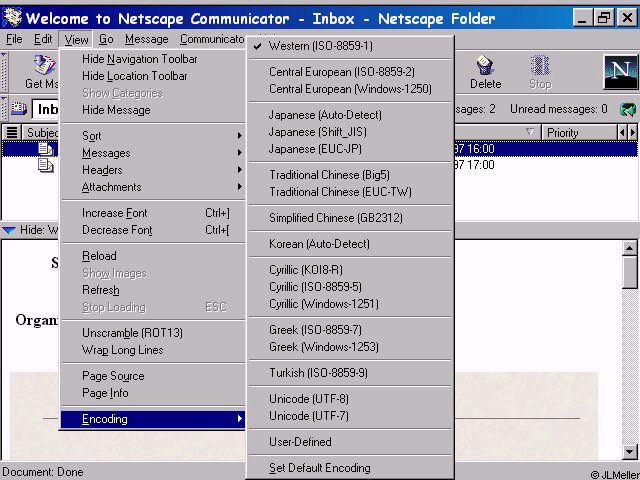
Task: Click Increase Font menu item
Action: [153, 213]
